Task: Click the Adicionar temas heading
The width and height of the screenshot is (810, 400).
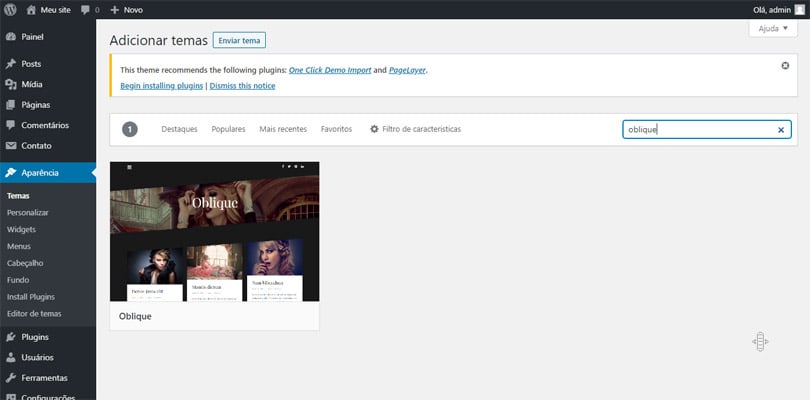Action: coord(159,40)
